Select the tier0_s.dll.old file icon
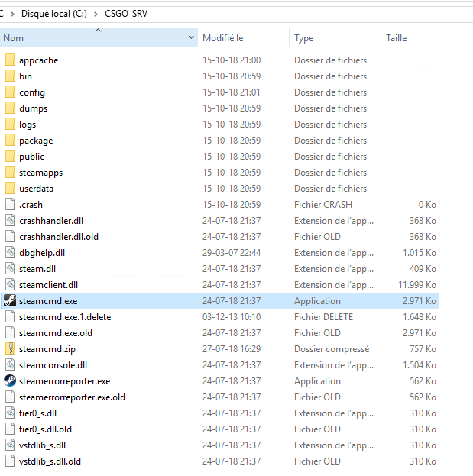Viewport: 473px width, 476px height. tap(10, 429)
